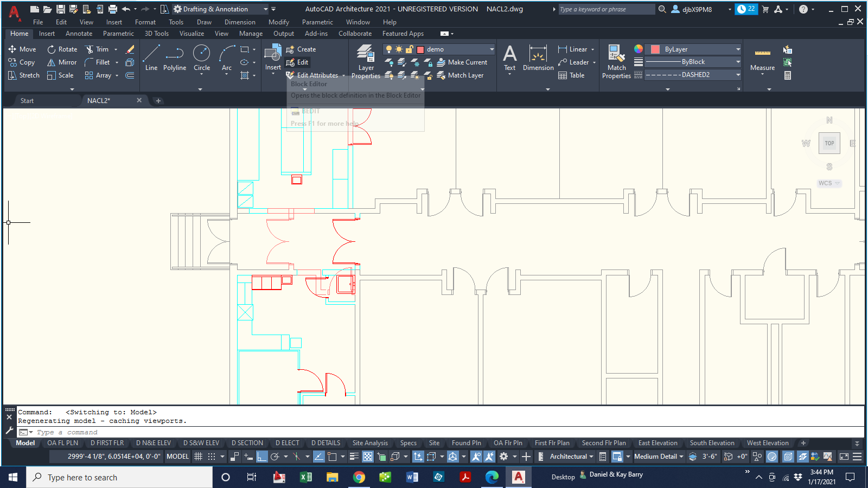Screen dimensions: 868x488
Task: Open the DASHED2 linetype dropdown
Action: pyautogui.click(x=738, y=75)
